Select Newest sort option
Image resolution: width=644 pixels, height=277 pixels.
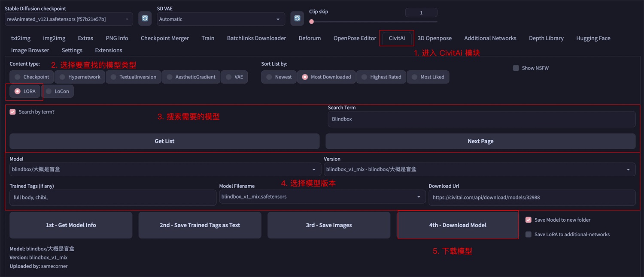(x=279, y=77)
